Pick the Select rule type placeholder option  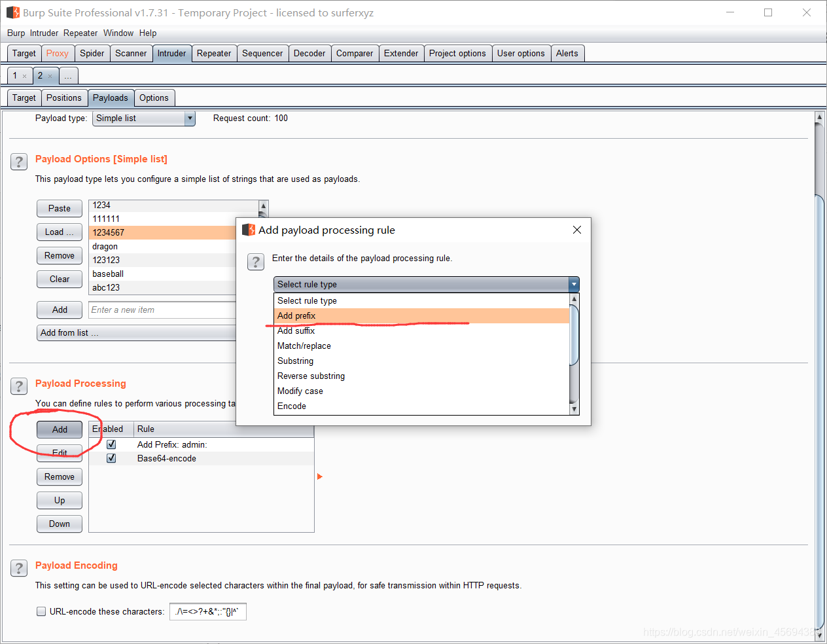(421, 300)
